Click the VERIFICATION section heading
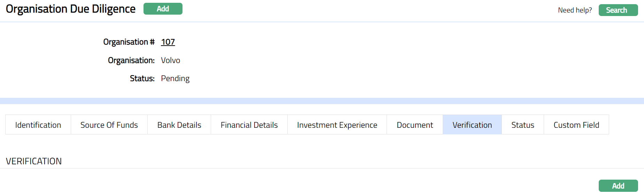This screenshot has width=644, height=196. click(x=34, y=161)
